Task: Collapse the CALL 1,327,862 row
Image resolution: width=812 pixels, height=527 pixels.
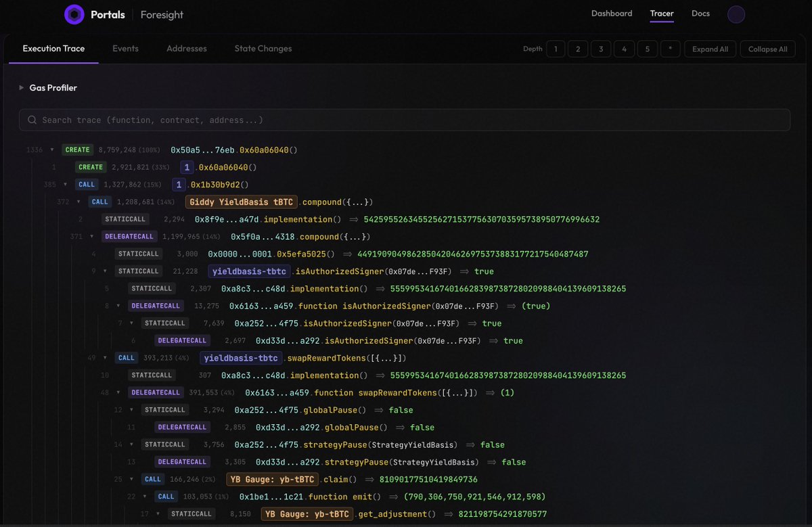Action: pos(66,185)
